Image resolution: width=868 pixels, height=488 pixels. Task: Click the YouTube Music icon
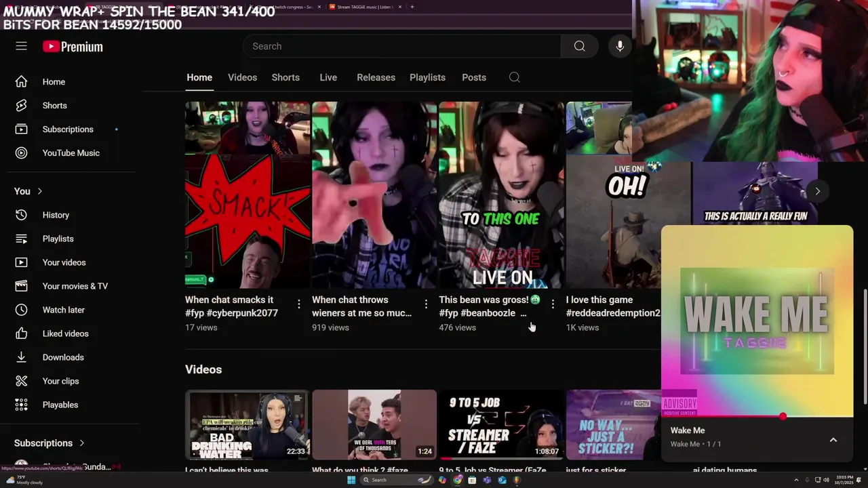point(21,153)
